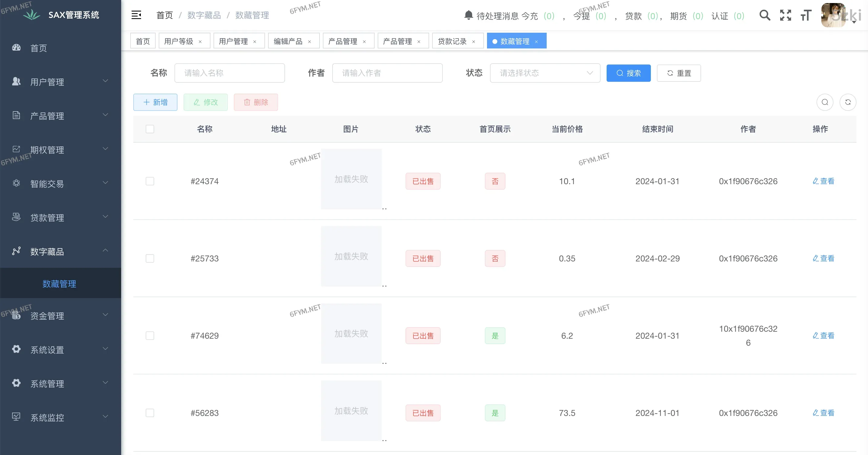
Task: Switch to the 用户等级 tab
Action: (x=179, y=41)
